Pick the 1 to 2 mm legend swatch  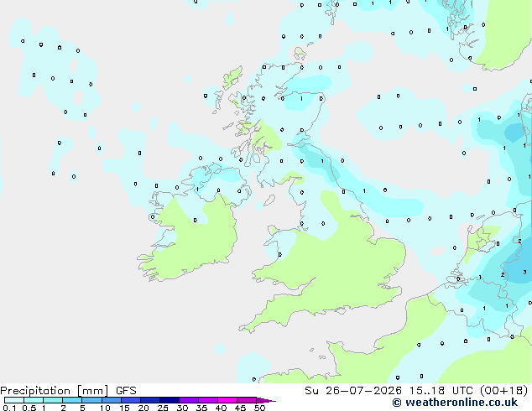coord(53,400)
